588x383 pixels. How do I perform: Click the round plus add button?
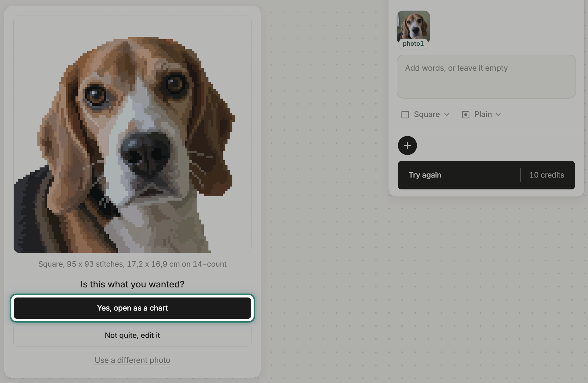[407, 145]
